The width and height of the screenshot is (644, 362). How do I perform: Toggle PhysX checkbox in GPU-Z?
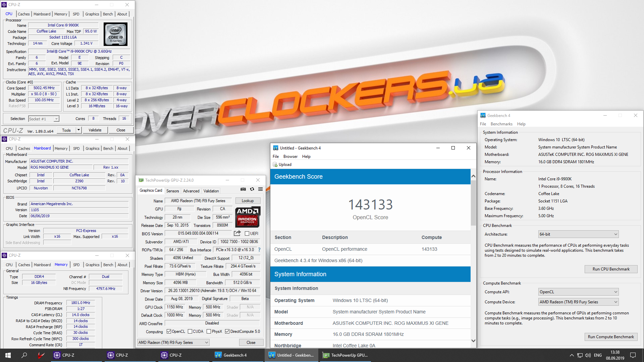pos(209,331)
